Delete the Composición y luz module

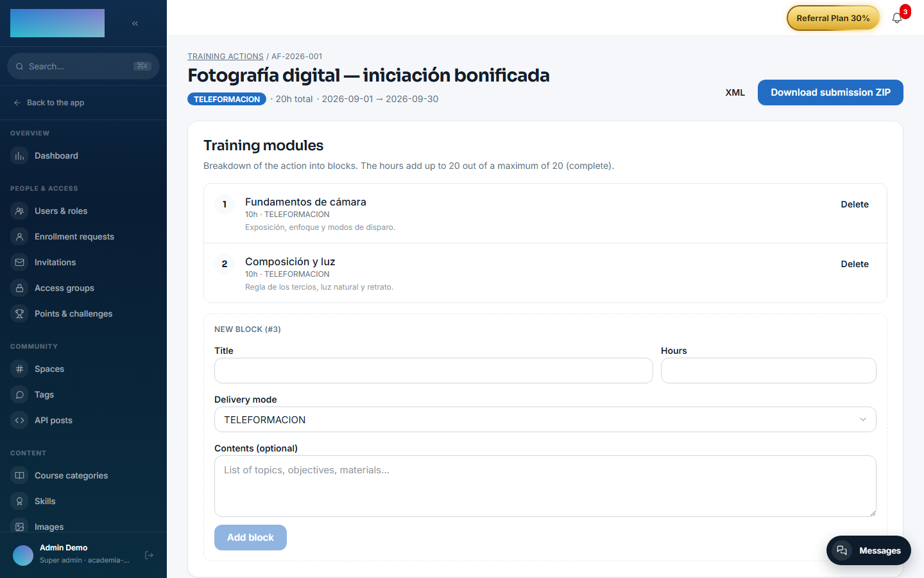click(855, 264)
